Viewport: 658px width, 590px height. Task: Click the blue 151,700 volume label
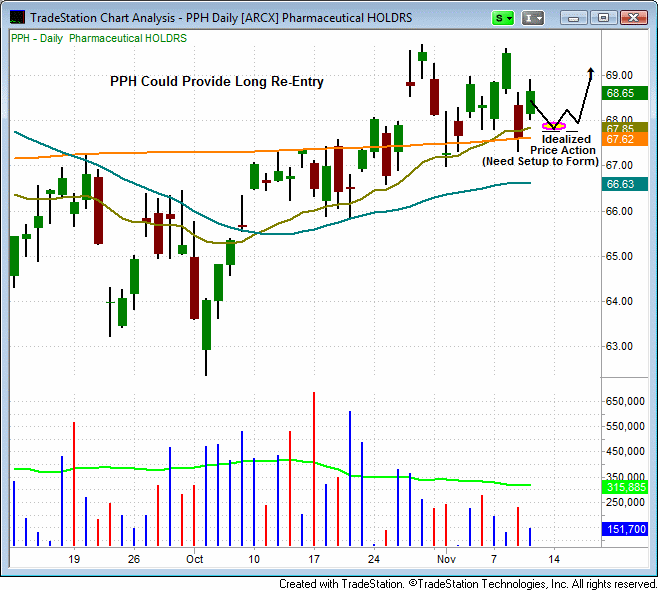click(x=624, y=529)
